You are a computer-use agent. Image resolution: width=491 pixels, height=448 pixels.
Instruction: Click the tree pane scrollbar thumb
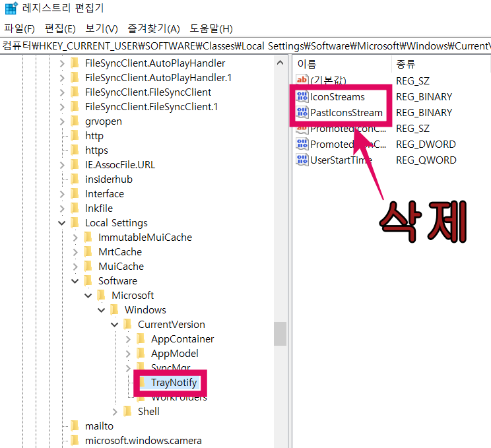point(280,334)
